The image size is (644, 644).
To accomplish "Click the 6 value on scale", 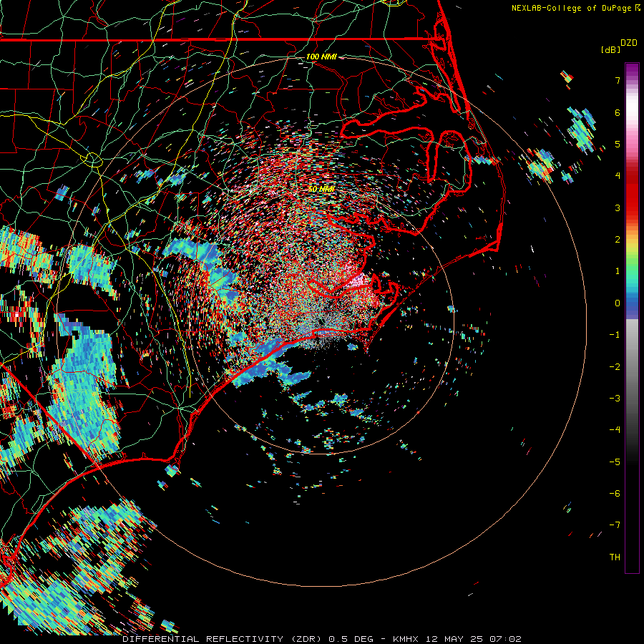I will [x=618, y=112].
